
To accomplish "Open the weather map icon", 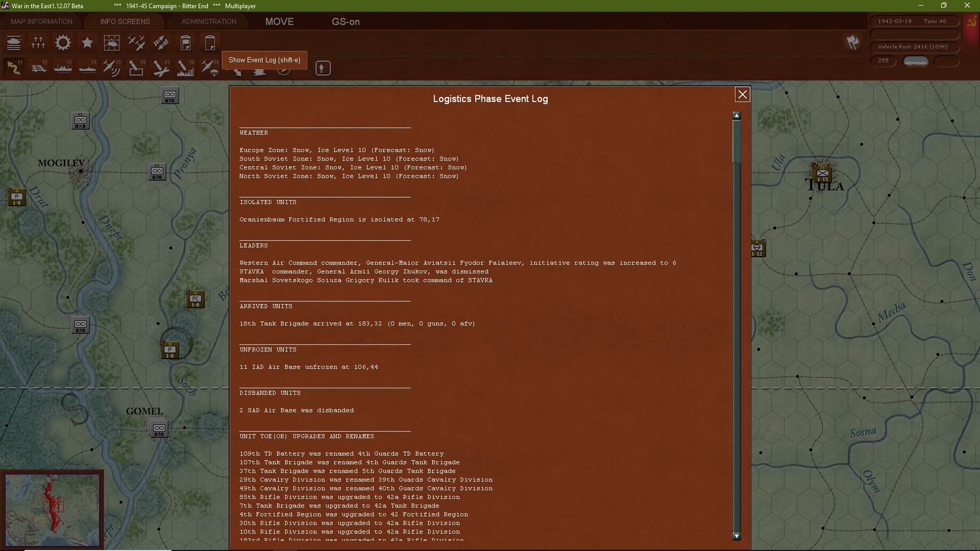I will point(112,43).
